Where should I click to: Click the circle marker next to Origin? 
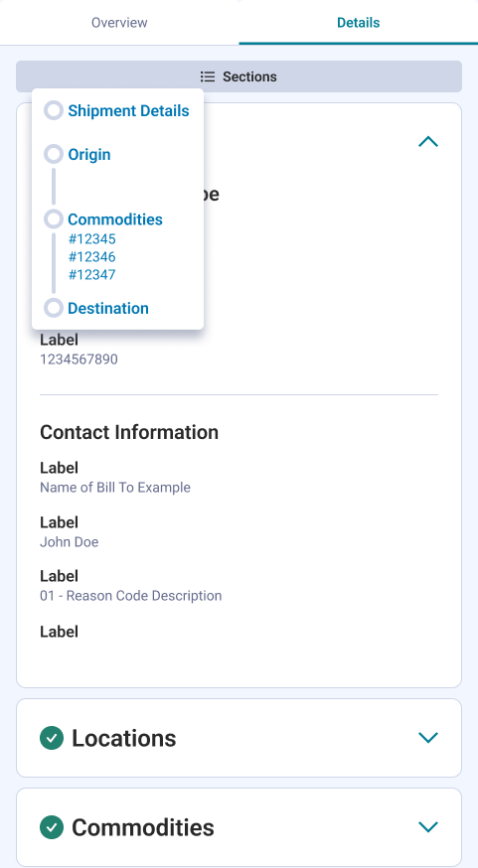[54, 154]
